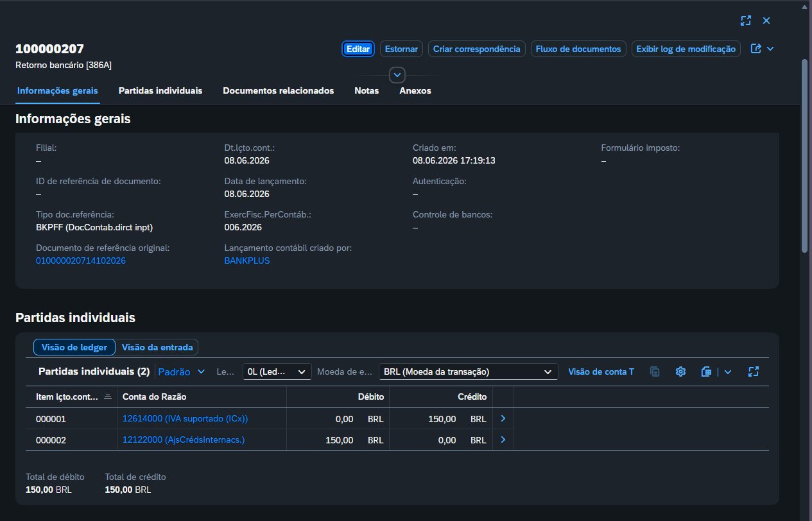Screen dimensions: 812x521
Task: Click the full screen icon at top
Action: click(745, 21)
